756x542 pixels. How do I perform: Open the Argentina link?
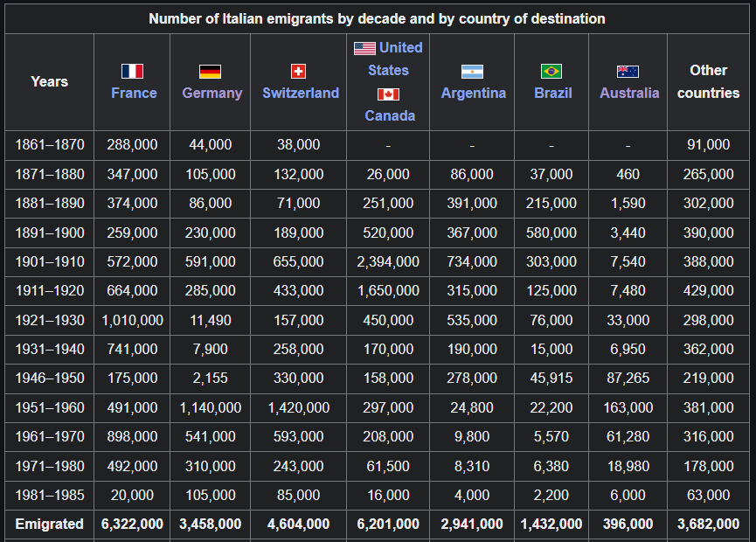pyautogui.click(x=473, y=93)
